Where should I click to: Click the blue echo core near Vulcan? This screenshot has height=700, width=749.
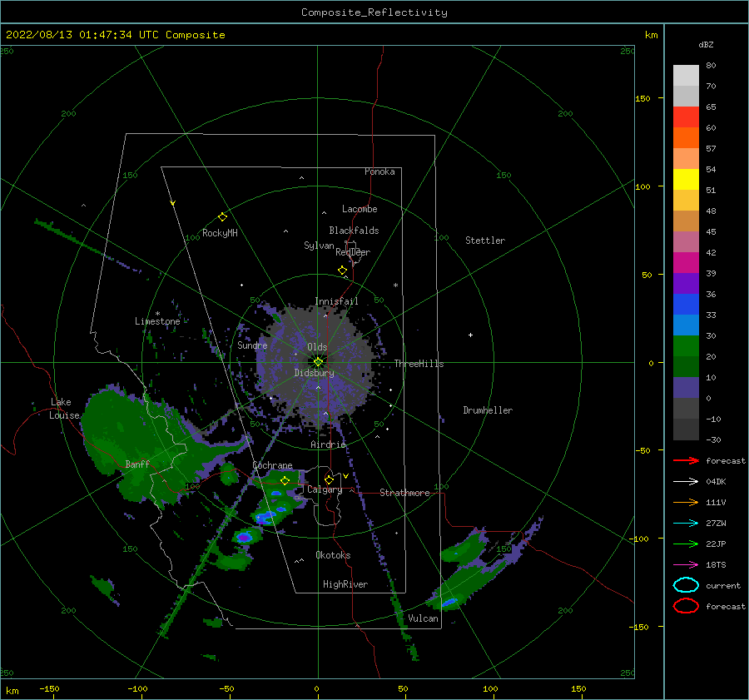point(449,603)
